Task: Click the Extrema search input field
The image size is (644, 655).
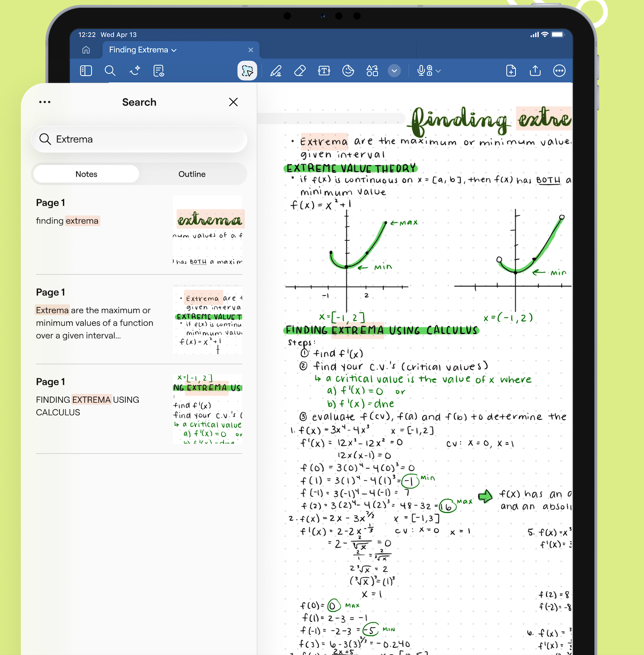Action: coord(139,139)
